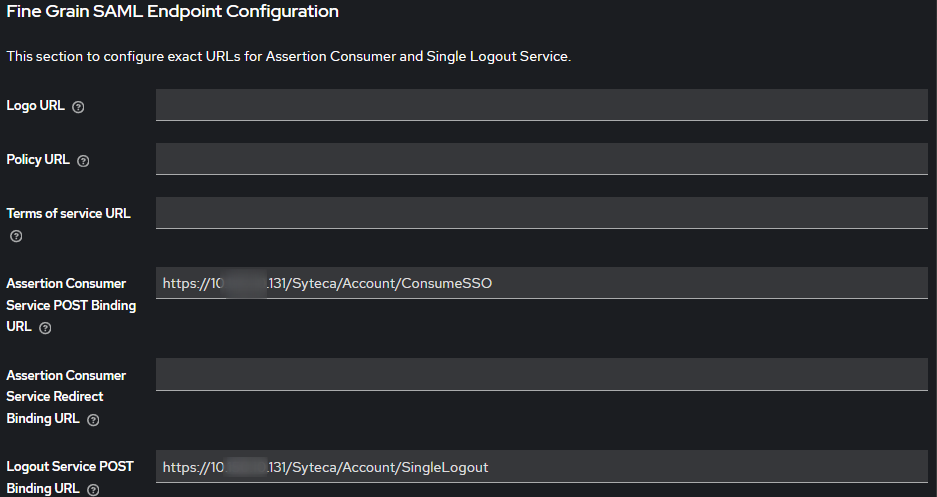Focus the empty Redirect Binding URL input
This screenshot has width=937, height=497.
click(x=541, y=374)
